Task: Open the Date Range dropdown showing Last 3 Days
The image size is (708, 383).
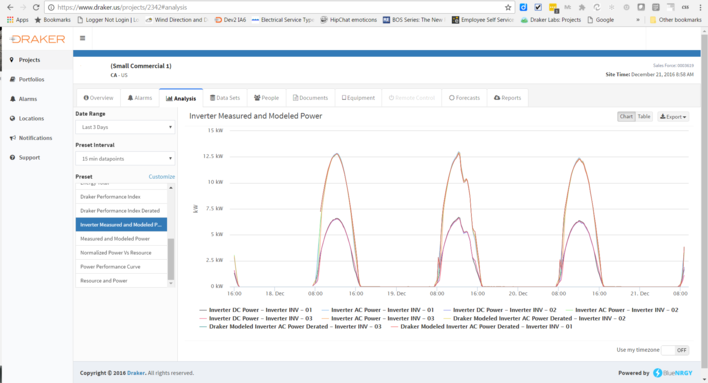Action: point(125,127)
